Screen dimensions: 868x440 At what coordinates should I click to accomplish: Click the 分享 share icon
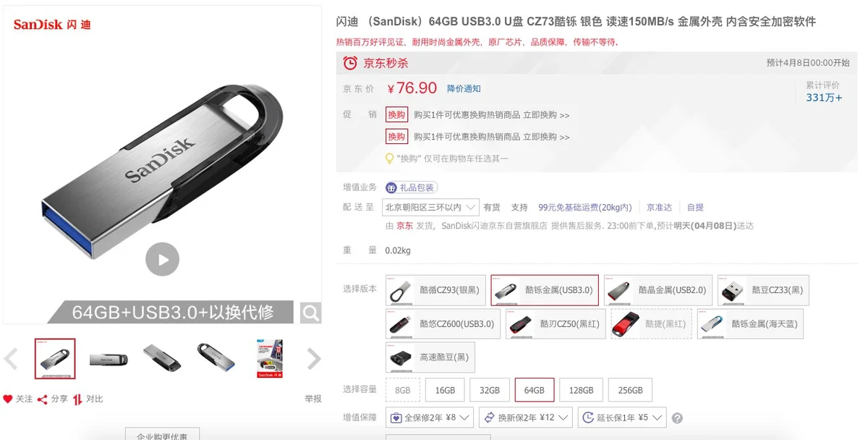point(43,399)
